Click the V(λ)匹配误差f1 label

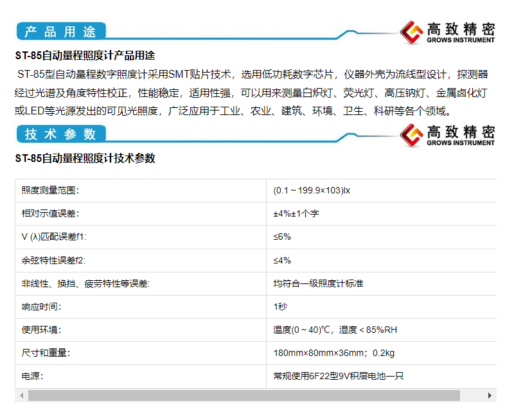pos(53,236)
